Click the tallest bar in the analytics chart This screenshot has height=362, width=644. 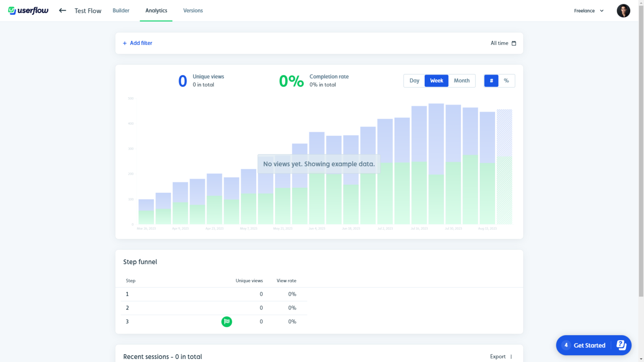(x=436, y=163)
